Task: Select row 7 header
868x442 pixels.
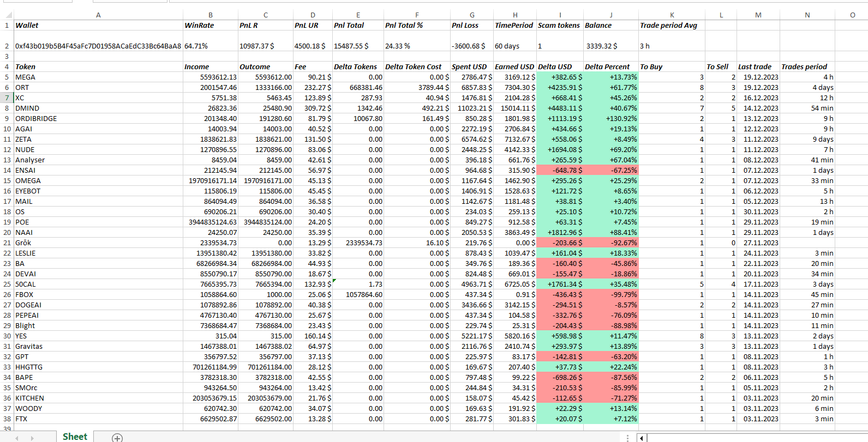Action: [x=7, y=98]
